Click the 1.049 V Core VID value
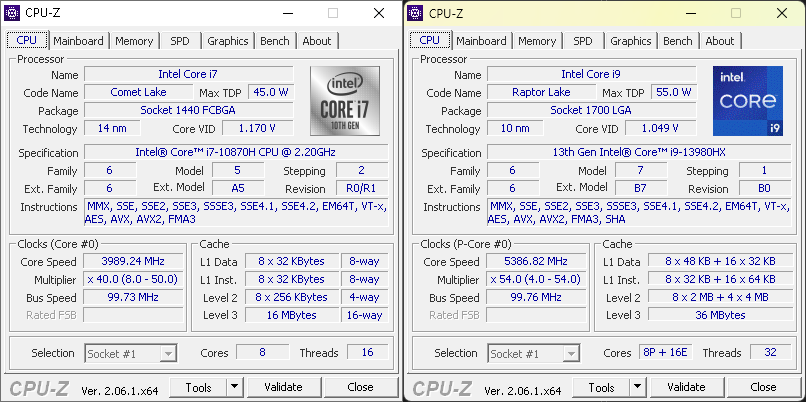 [x=661, y=129]
